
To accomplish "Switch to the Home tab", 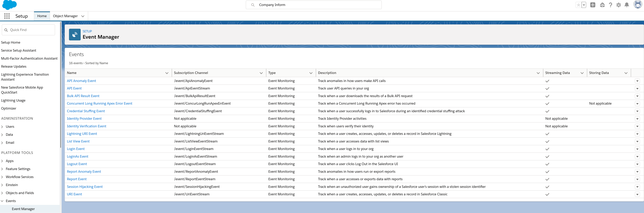I will pos(42,16).
